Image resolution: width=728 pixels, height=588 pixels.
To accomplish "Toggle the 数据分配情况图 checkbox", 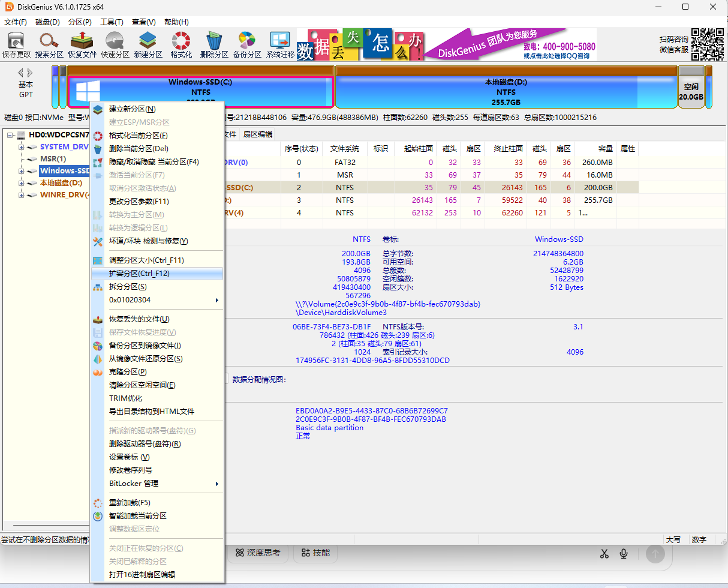I will click(x=226, y=379).
